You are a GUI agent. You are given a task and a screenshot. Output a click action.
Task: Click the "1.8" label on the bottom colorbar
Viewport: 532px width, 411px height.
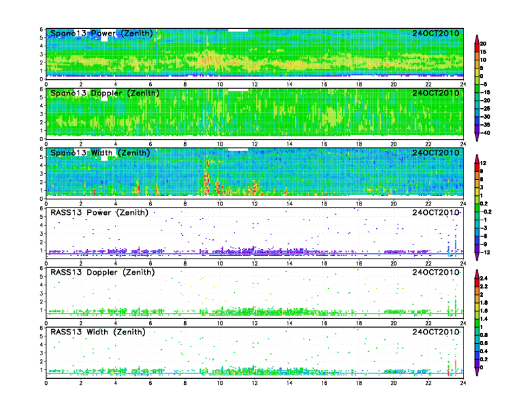[x=484, y=302]
